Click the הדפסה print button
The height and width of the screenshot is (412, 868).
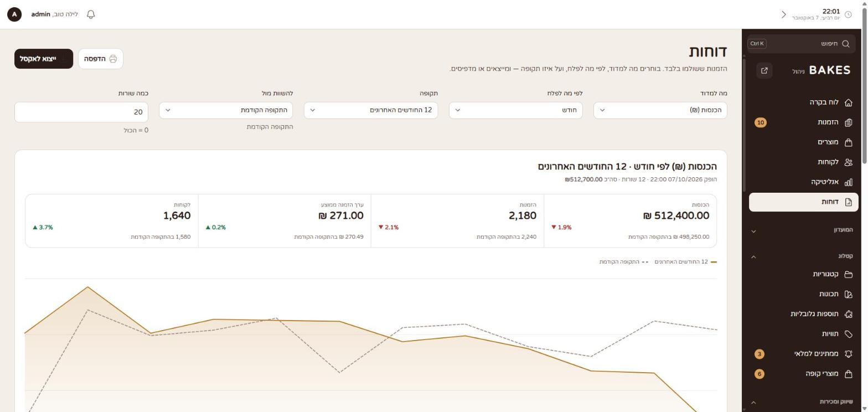click(x=101, y=59)
